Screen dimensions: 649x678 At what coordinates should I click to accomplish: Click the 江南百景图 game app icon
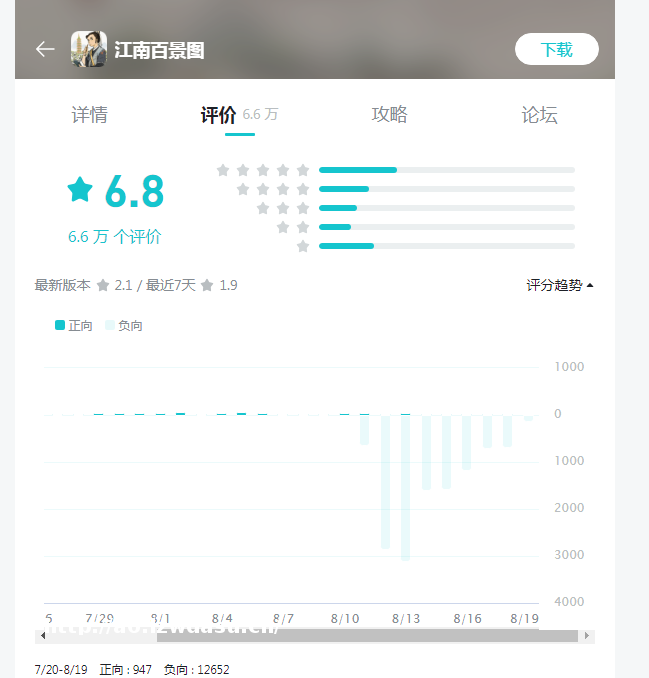pyautogui.click(x=88, y=49)
